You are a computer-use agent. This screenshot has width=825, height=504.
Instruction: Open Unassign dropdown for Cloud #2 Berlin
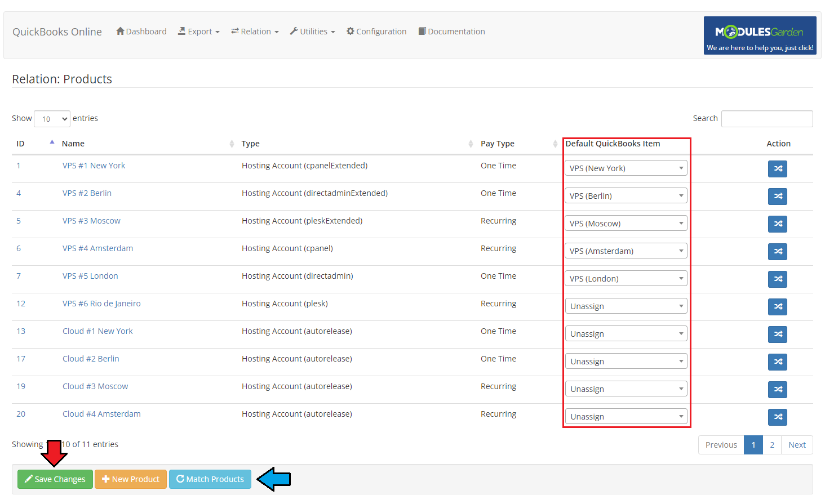point(626,361)
